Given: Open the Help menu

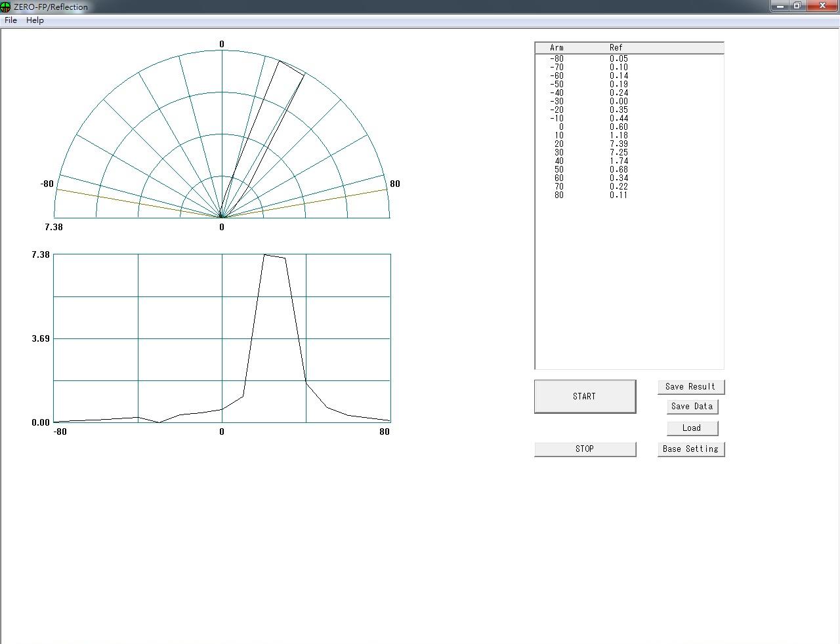Looking at the screenshot, I should 35,20.
